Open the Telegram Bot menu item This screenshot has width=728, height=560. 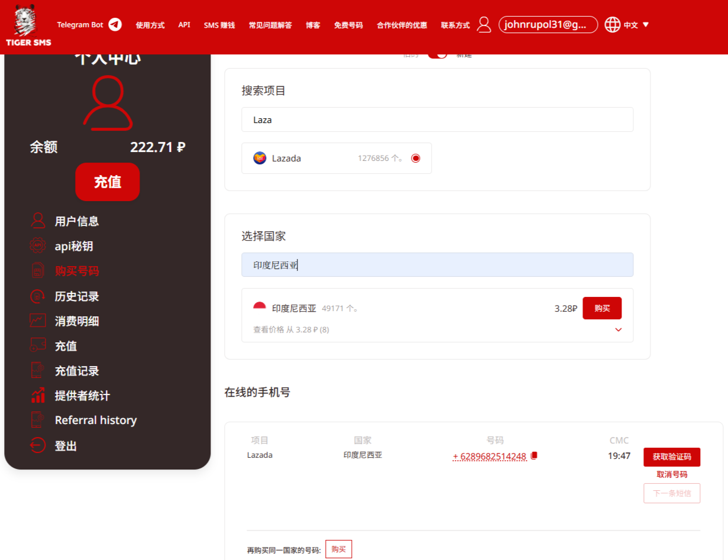80,25
